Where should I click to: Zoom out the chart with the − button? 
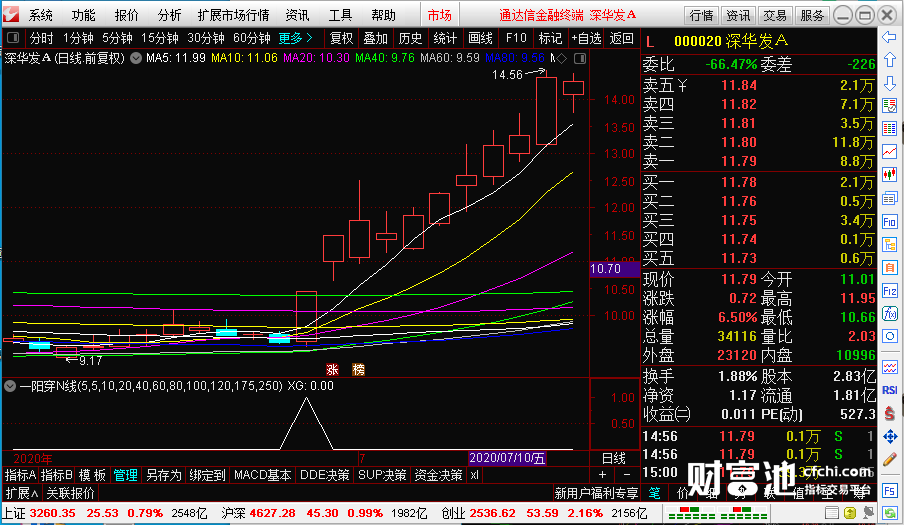(627, 475)
